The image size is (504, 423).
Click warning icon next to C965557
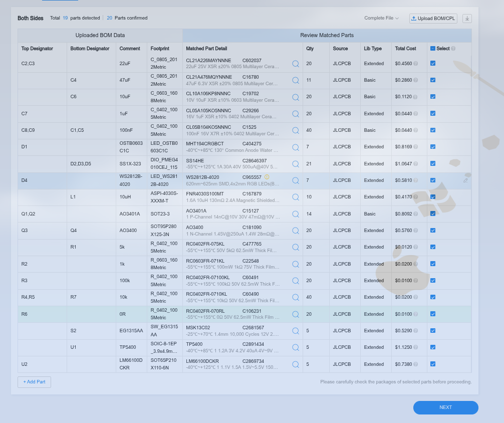click(x=267, y=177)
